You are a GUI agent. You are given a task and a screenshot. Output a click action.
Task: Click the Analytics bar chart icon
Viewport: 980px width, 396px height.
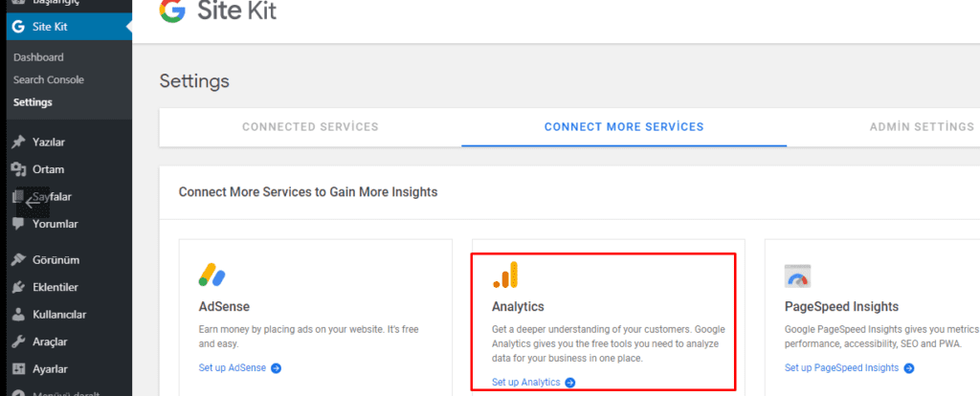point(505,275)
